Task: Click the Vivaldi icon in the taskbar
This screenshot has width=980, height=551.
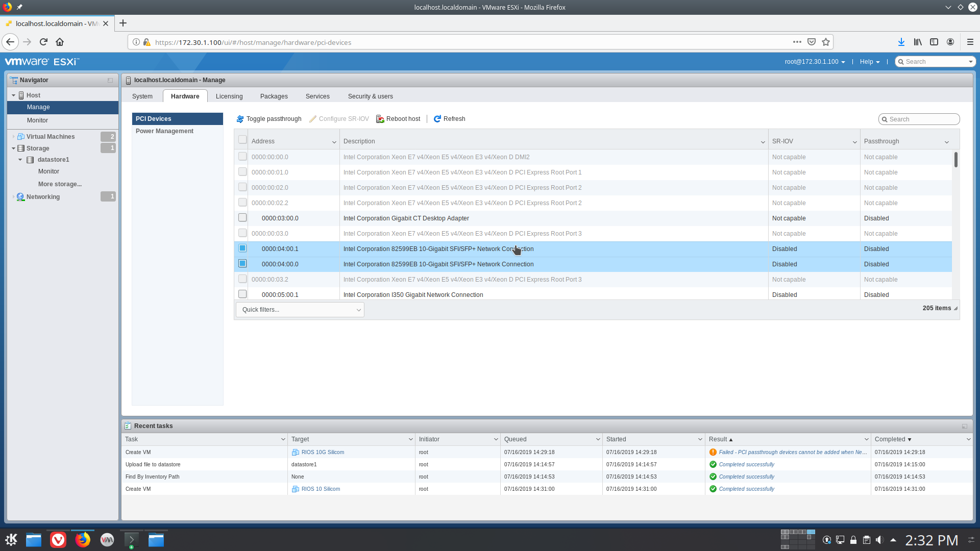Action: [58, 540]
